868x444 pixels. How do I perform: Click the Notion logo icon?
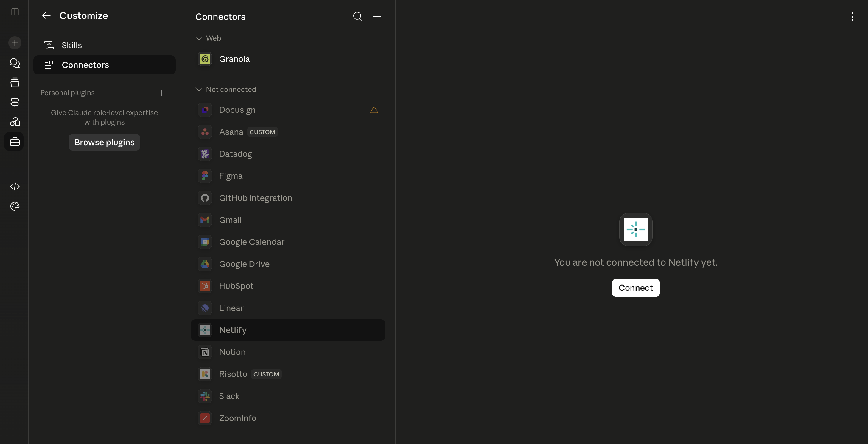click(x=205, y=352)
